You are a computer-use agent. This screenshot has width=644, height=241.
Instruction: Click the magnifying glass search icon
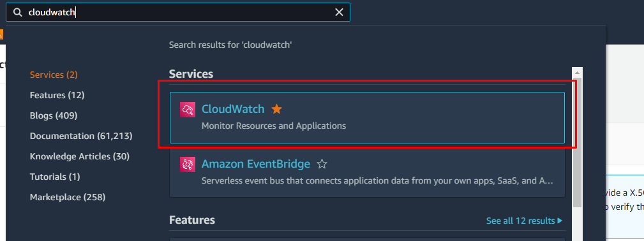(17, 12)
